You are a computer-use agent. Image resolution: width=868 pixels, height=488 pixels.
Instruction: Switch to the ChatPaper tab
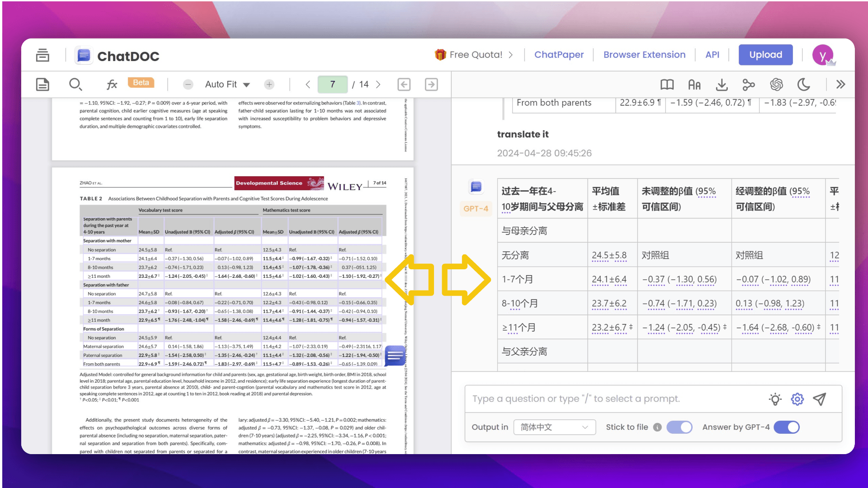pos(559,55)
